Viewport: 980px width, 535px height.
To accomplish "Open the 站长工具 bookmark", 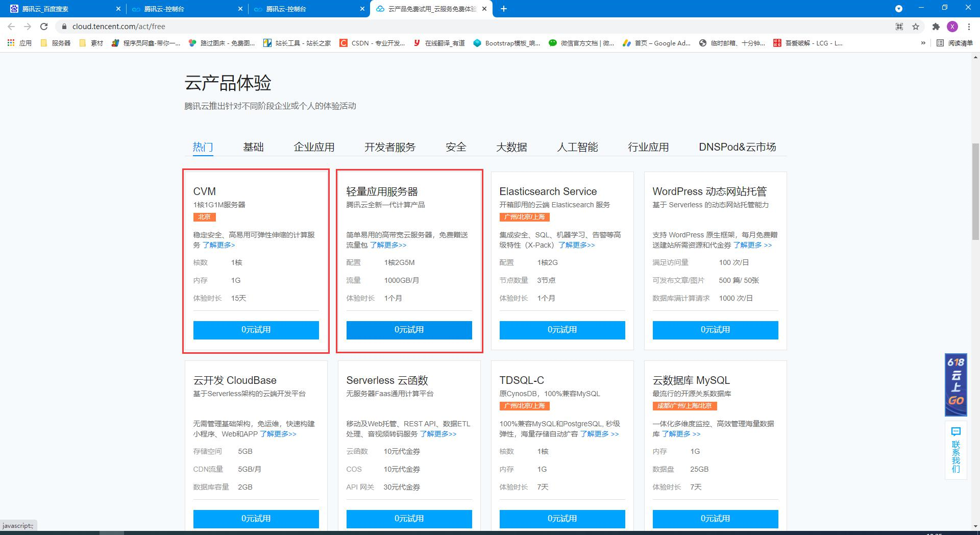I will click(x=297, y=43).
